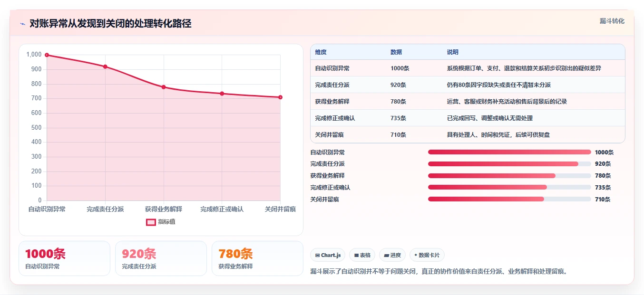
Task: Open the 920条 完成责任分派 stat card
Action: pos(161,258)
